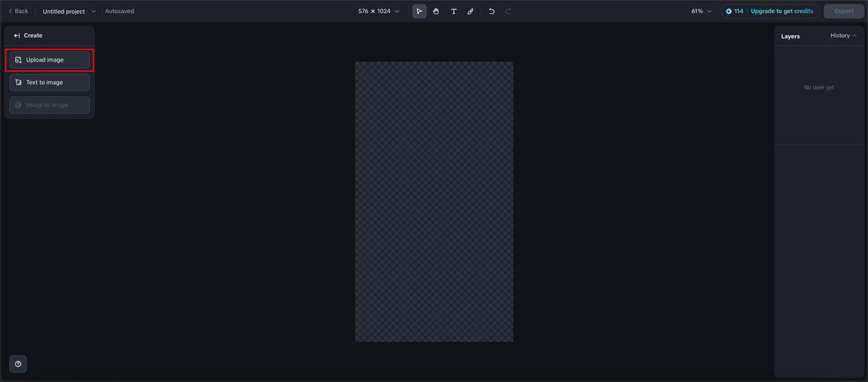Click the transparent checkerboard canvas
This screenshot has width=868, height=382.
click(434, 202)
